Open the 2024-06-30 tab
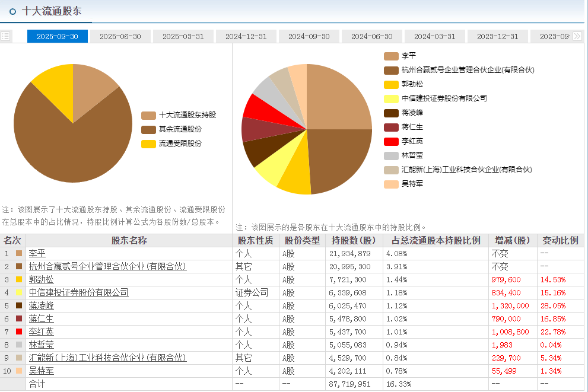This screenshot has width=588, height=392. tap(371, 36)
